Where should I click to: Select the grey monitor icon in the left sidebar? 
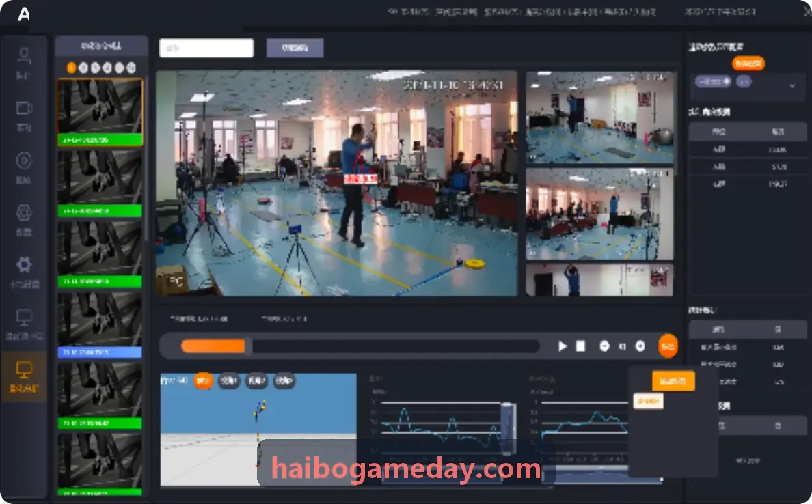tap(24, 317)
